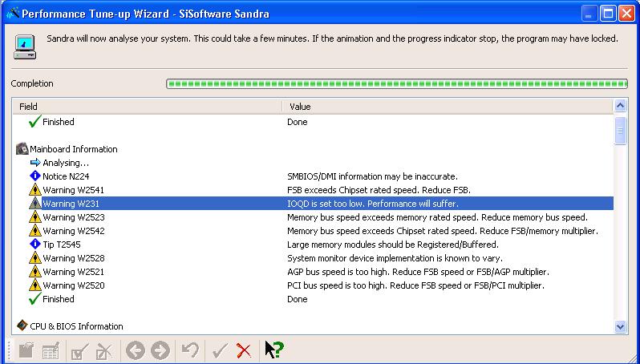Click 'IOQD is set too low' value
The width and height of the screenshot is (640, 364).
pos(373,203)
